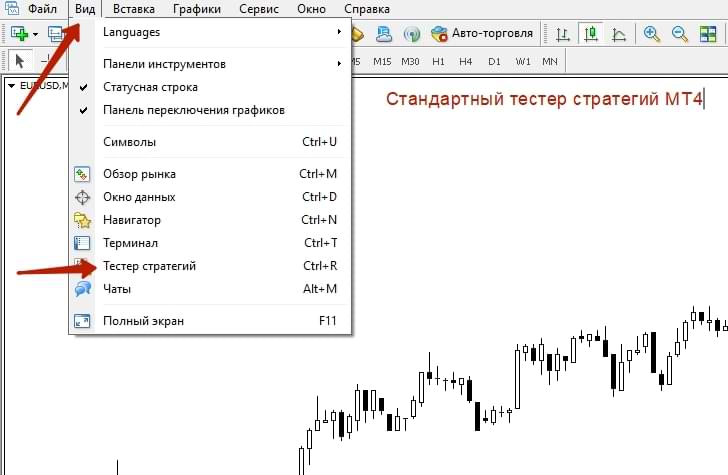
Task: Click the MetaTrader application icon
Action: tap(12, 7)
